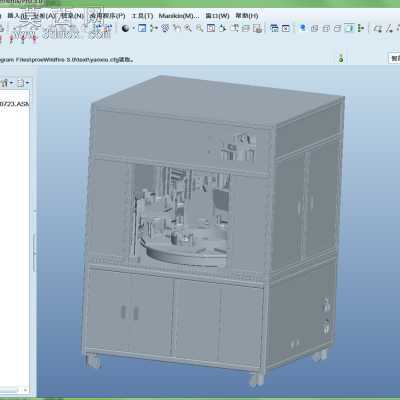Click the control button cluster on upper panel

pos(232,147)
